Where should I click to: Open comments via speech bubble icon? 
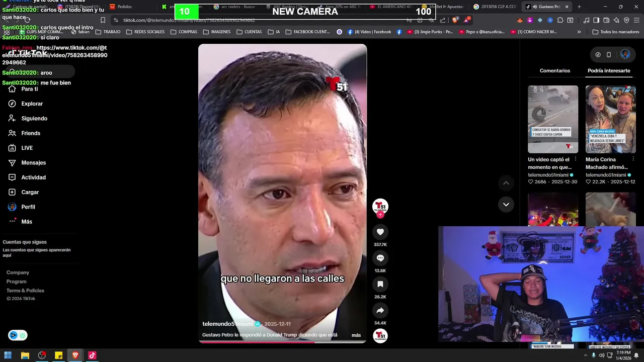click(380, 258)
